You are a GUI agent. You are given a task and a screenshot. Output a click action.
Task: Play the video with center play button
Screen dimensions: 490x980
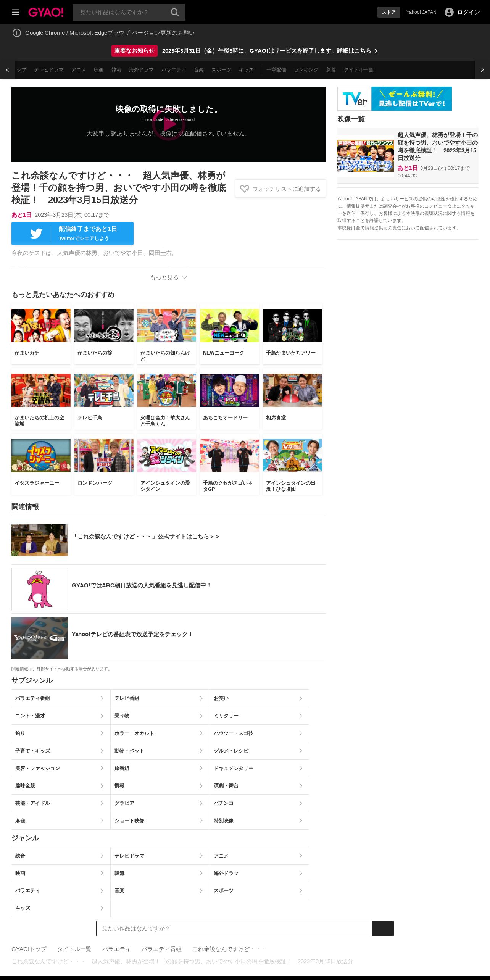point(169,124)
